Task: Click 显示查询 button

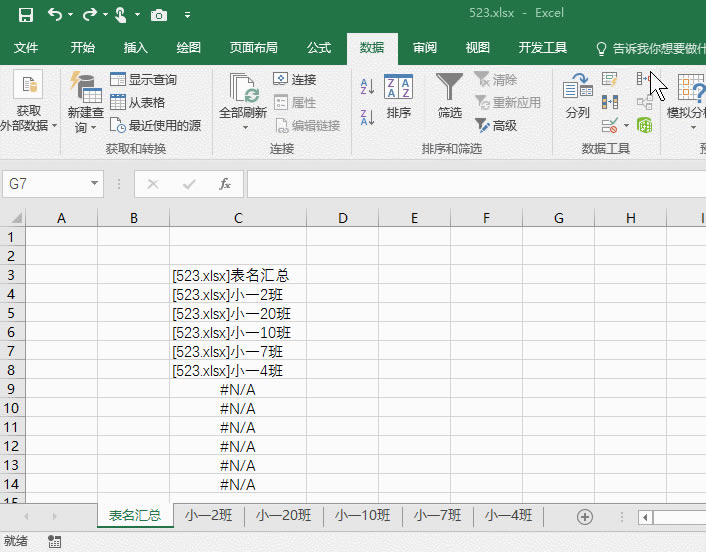Action: [143, 80]
